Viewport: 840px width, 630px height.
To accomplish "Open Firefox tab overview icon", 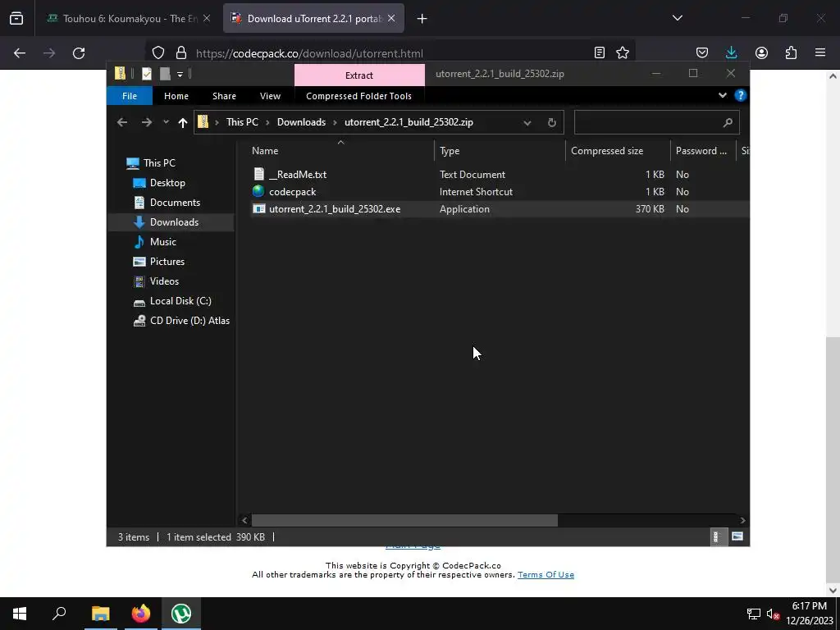I will (x=16, y=18).
